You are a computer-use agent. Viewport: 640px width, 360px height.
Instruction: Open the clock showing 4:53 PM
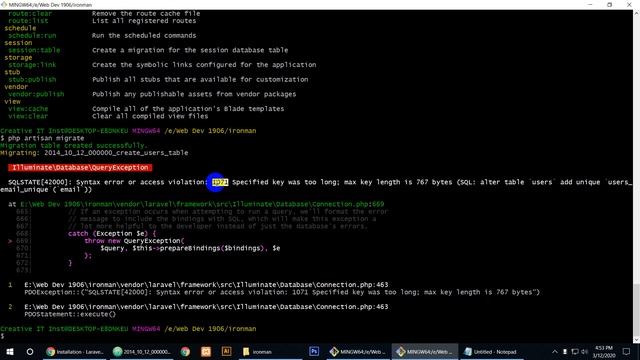tap(604, 351)
